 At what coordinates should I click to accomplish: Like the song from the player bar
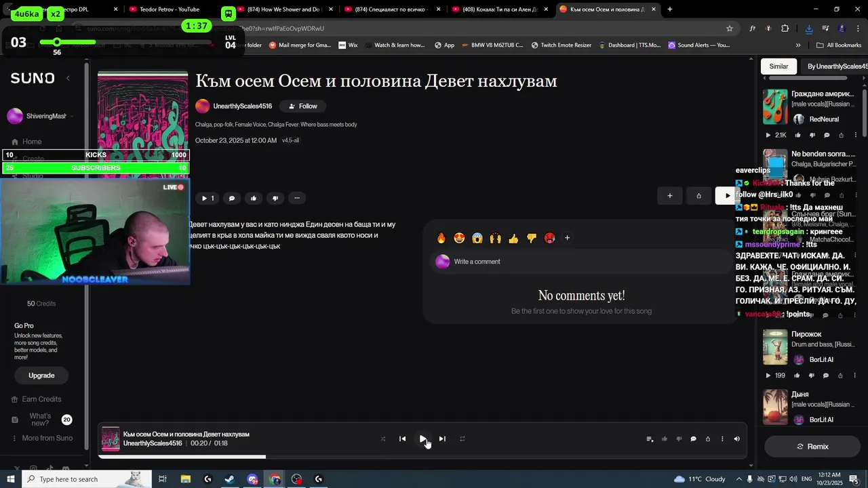pyautogui.click(x=664, y=439)
